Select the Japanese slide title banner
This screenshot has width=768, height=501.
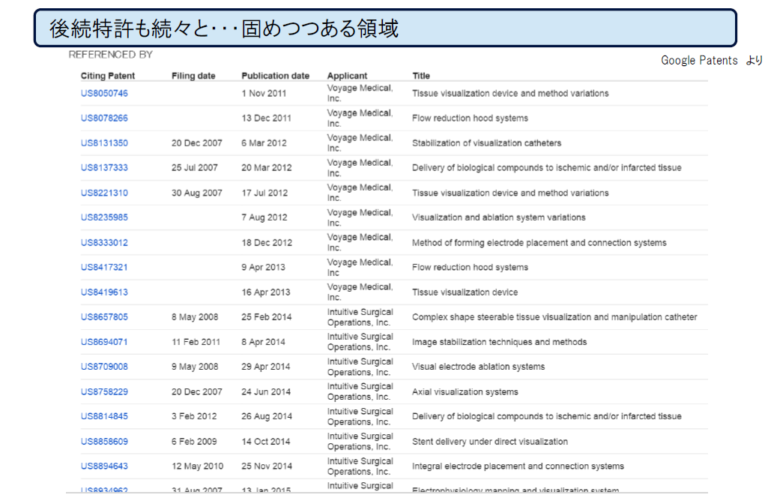(385, 28)
